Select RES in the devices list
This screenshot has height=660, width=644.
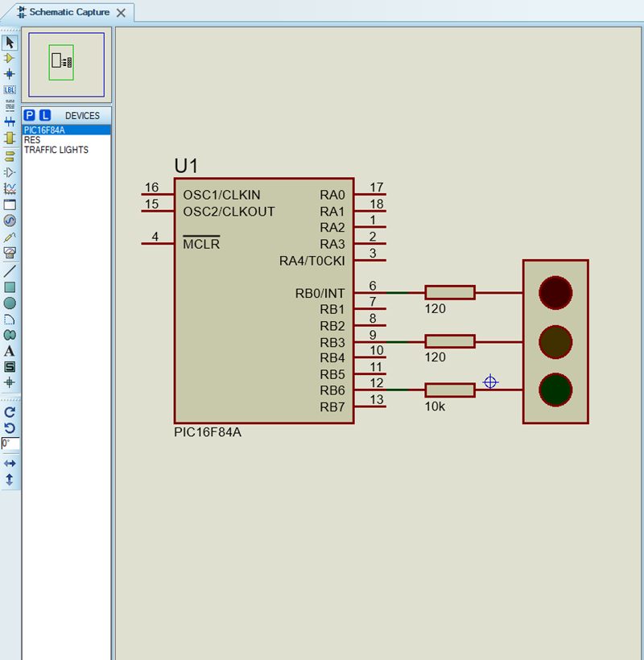(32, 140)
